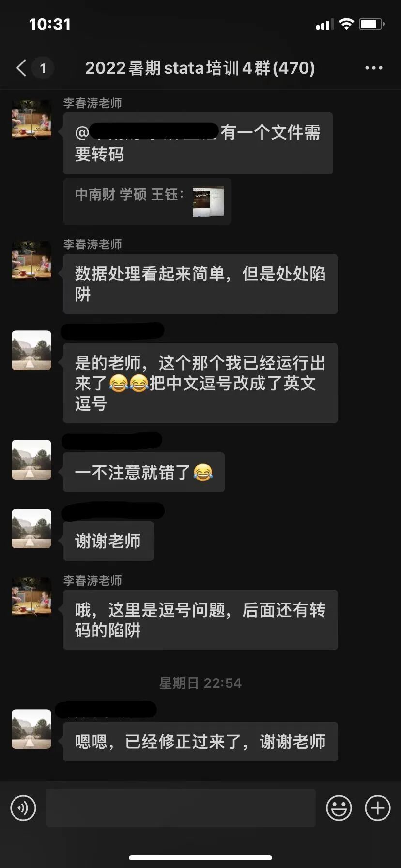Viewport: 401px width, 868px height.
Task: Tap the landscape avatar beside 谢谢老师
Action: coord(31,528)
